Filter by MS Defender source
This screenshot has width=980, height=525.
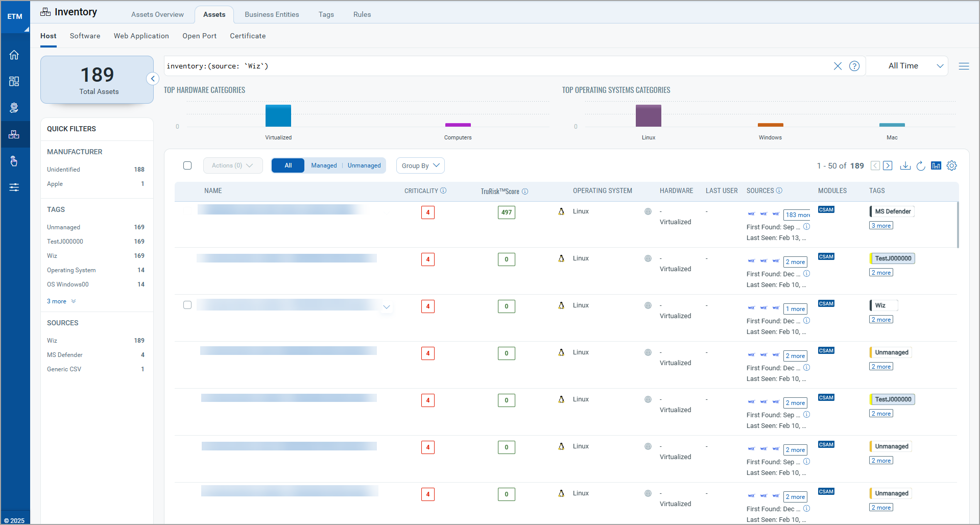coord(65,355)
